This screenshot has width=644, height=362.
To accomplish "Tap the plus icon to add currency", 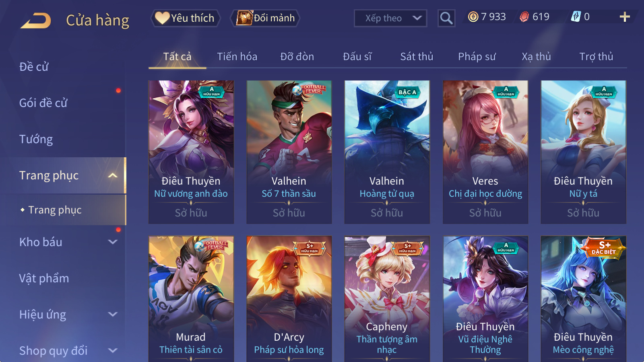I will click(x=624, y=17).
